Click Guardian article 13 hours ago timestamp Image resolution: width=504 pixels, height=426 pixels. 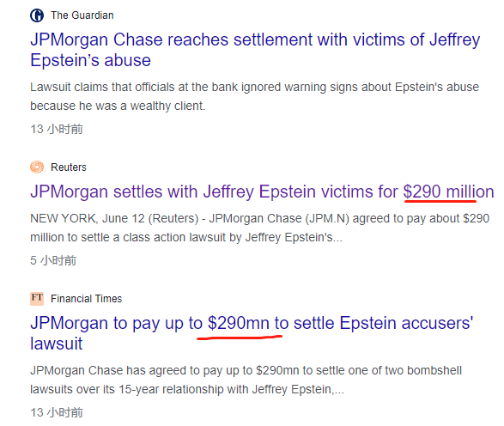(57, 129)
